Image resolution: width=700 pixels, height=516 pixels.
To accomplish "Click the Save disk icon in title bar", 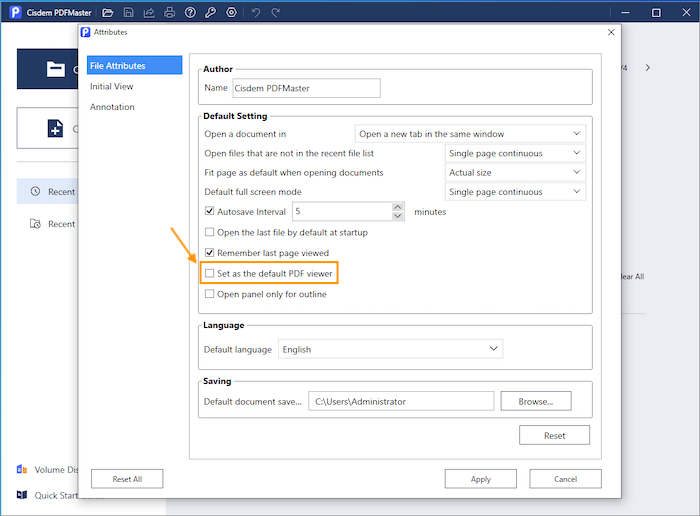I will pos(129,12).
